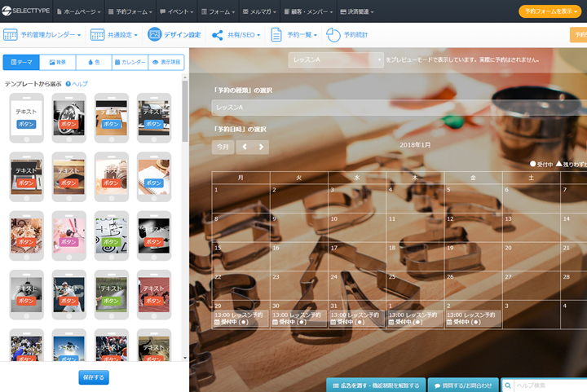
Task: Click the 共有/SEO share icon
Action: click(x=218, y=35)
